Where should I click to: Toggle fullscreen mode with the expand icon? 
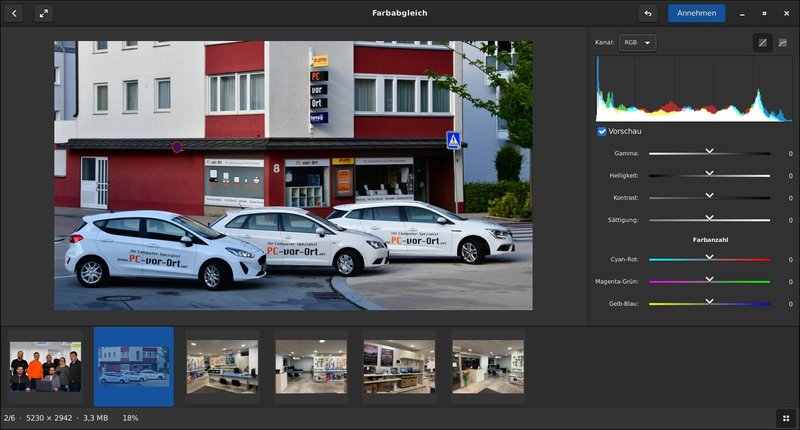click(x=44, y=13)
